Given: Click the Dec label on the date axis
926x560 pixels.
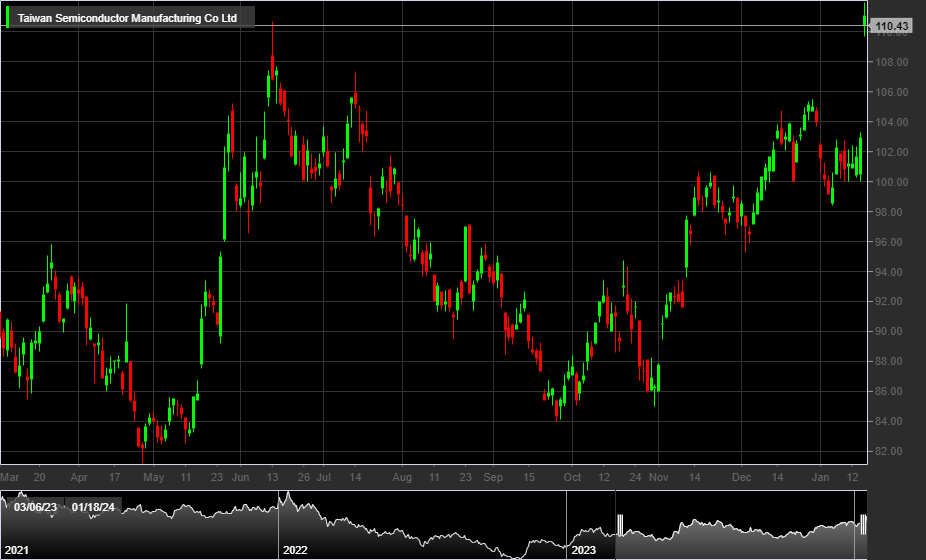Looking at the screenshot, I should click(741, 477).
